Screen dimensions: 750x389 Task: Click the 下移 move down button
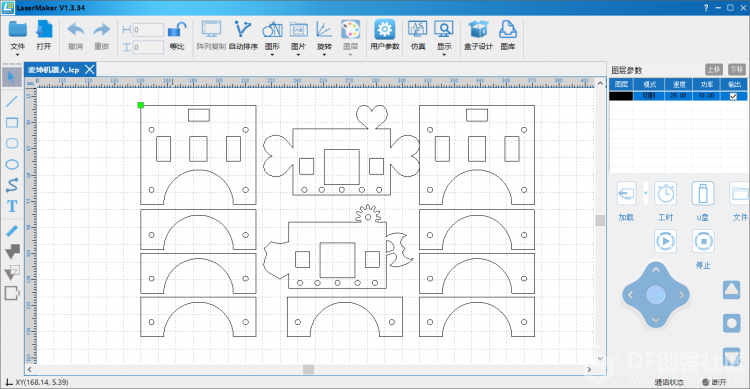[737, 70]
